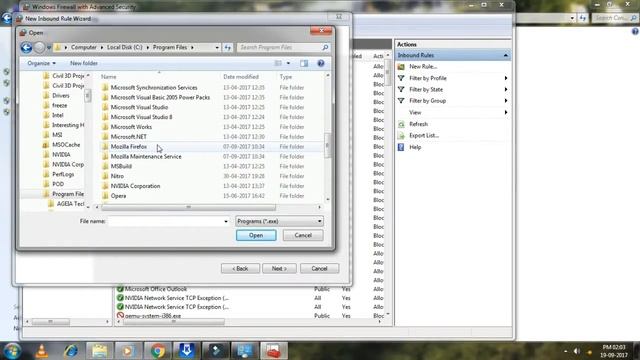Viewport: 640px width, 360px height.
Task: Click the change view icon in dialog toolbar
Action: click(x=278, y=63)
